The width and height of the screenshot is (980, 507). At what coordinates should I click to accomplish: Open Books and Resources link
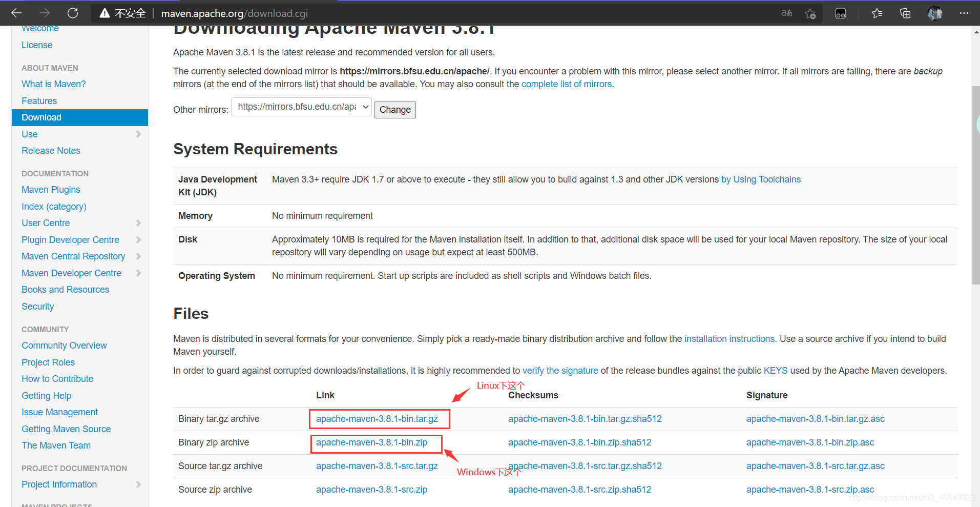point(65,290)
